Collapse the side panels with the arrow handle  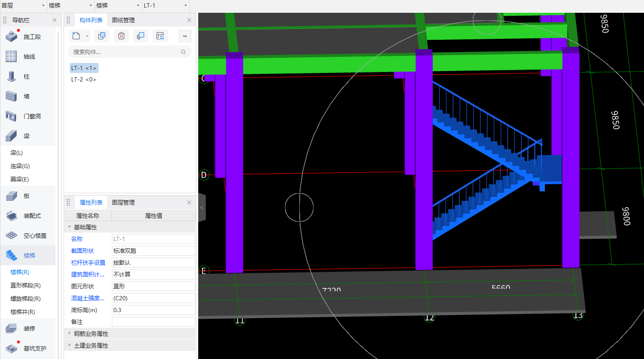(202, 207)
